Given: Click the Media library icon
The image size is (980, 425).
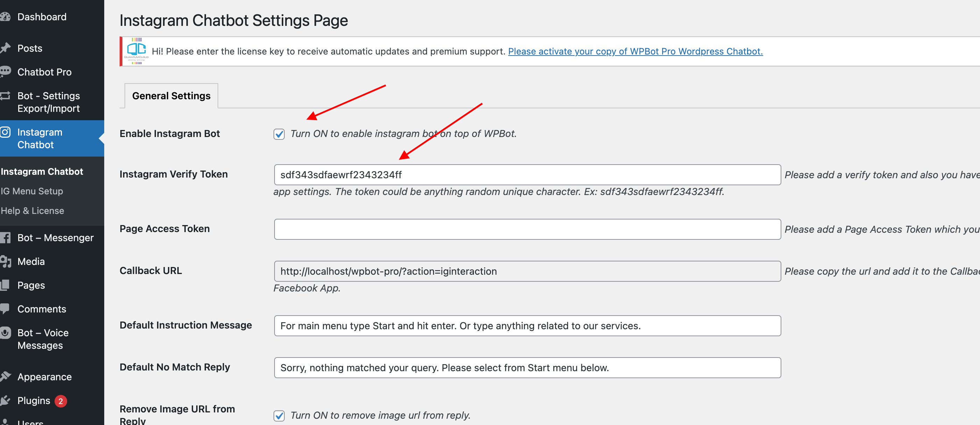Looking at the screenshot, I should point(5,261).
